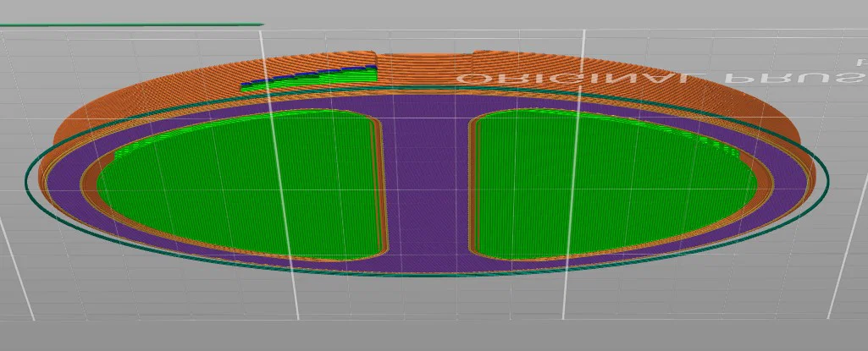Click the small green-blue stepped segment on top rim
Viewport: 868px width, 351px height.
tap(309, 77)
